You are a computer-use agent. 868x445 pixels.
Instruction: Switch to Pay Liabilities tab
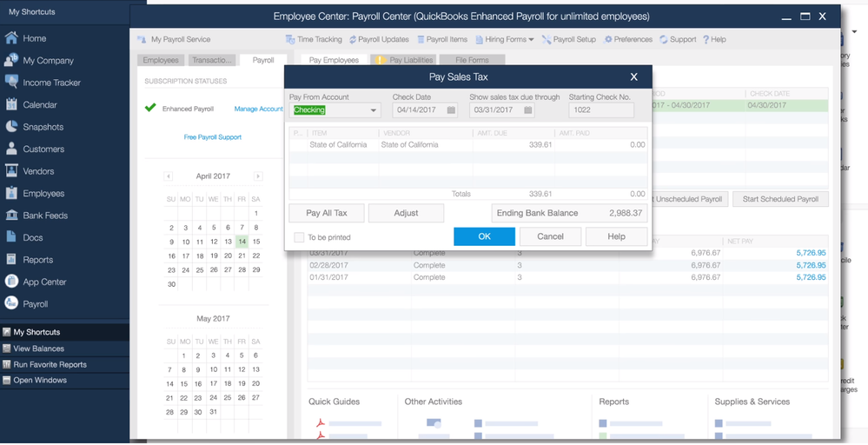click(404, 60)
